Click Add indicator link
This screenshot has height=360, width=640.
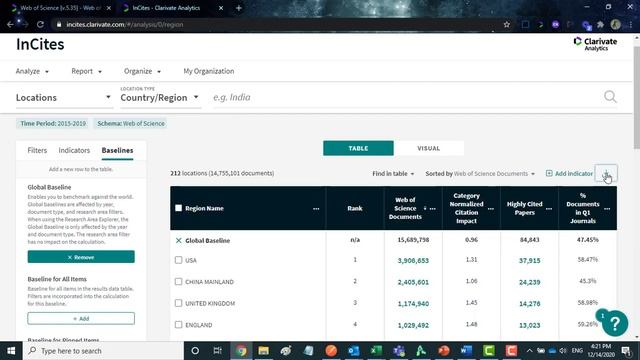[569, 174]
